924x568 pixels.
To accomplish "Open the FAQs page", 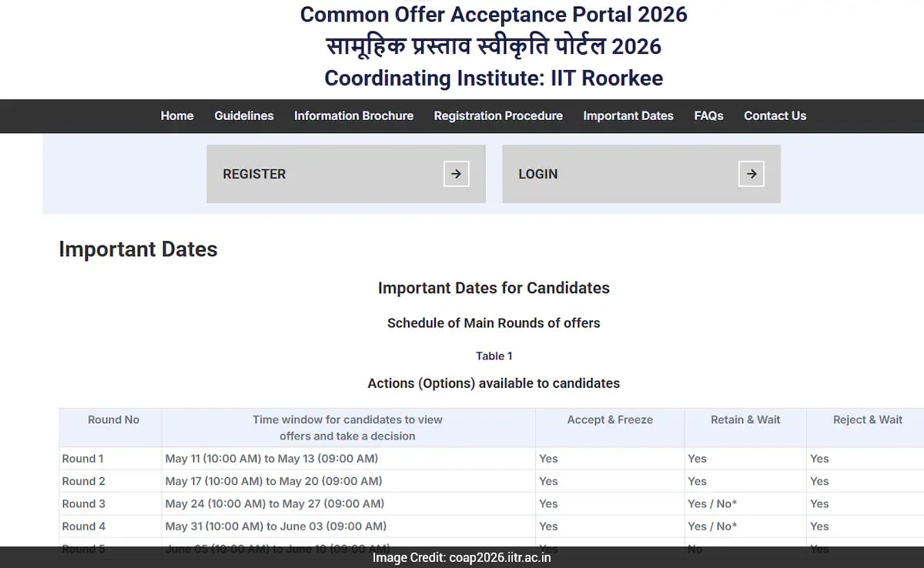I will [x=708, y=115].
